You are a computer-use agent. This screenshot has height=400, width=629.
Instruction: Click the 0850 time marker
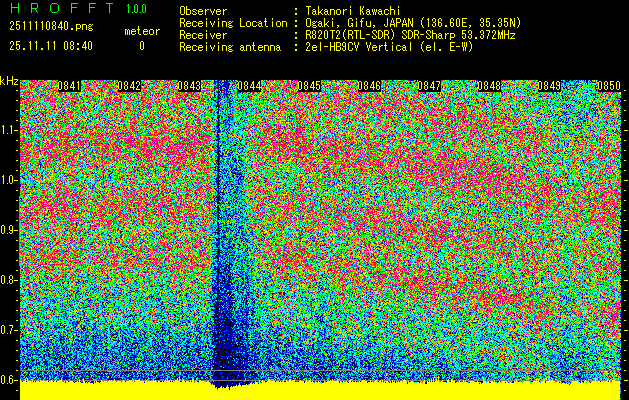point(609,86)
